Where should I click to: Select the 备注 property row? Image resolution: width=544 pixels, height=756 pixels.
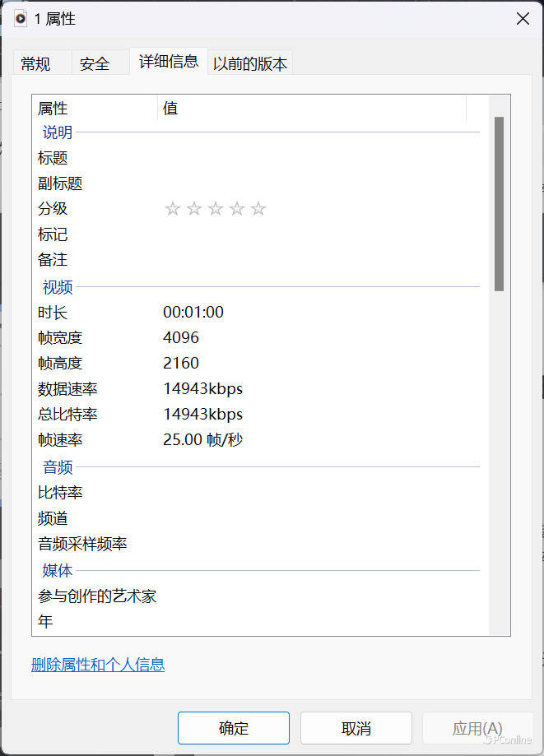point(258,260)
